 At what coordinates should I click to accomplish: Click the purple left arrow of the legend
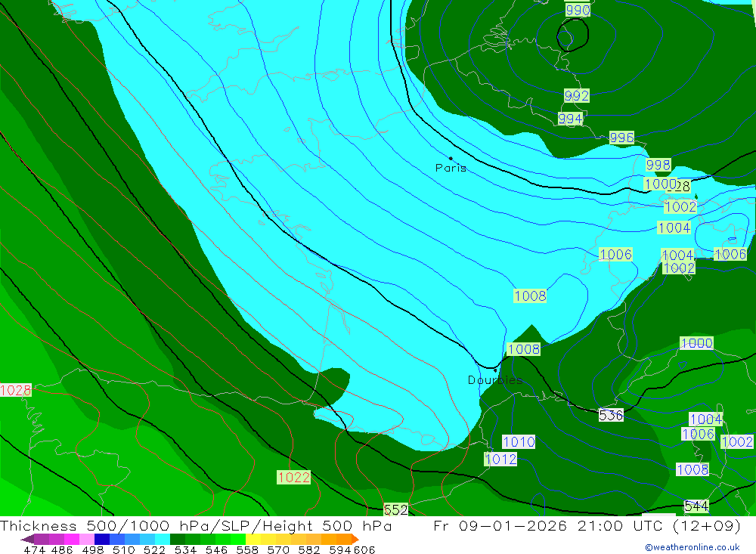pyautogui.click(x=27, y=539)
